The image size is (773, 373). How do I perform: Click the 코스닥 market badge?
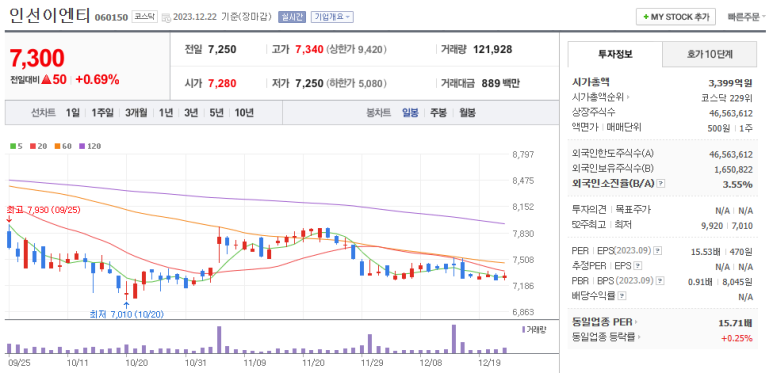point(144,17)
